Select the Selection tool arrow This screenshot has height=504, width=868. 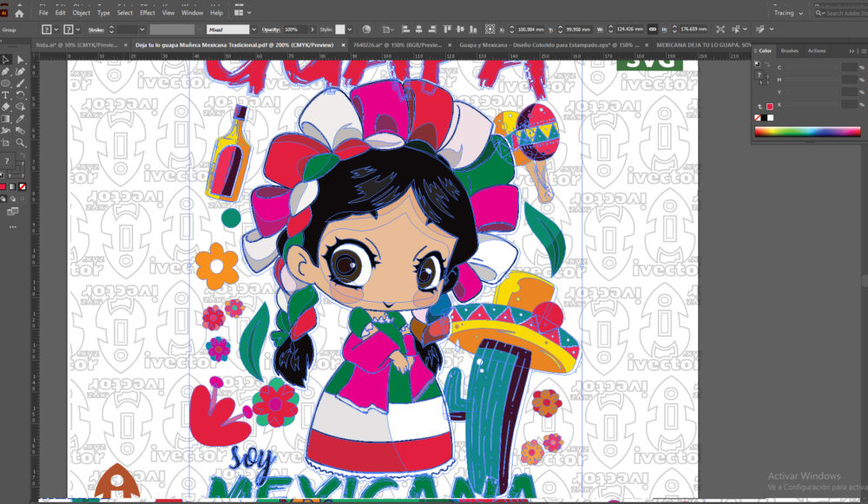[x=5, y=60]
